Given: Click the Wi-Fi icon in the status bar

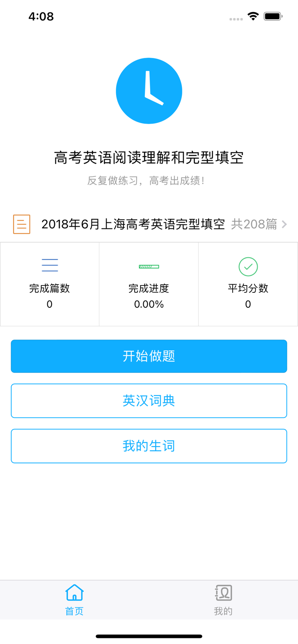Looking at the screenshot, I should 253,15.
